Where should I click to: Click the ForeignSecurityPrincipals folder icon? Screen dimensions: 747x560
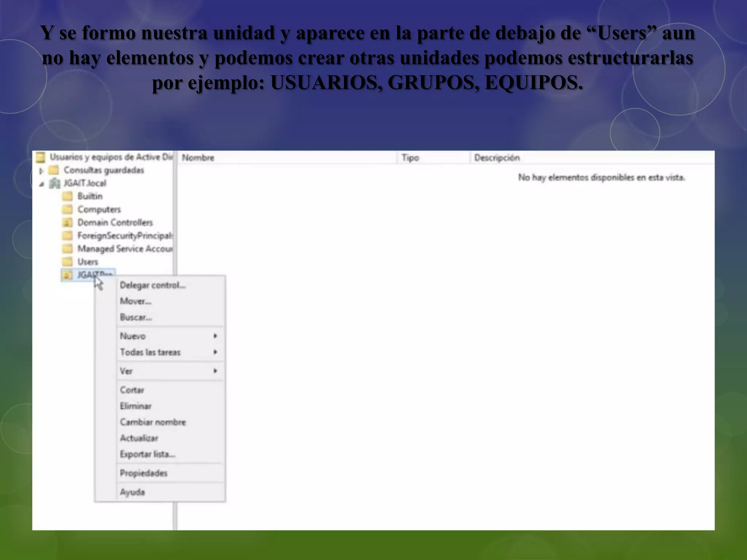[x=67, y=236]
